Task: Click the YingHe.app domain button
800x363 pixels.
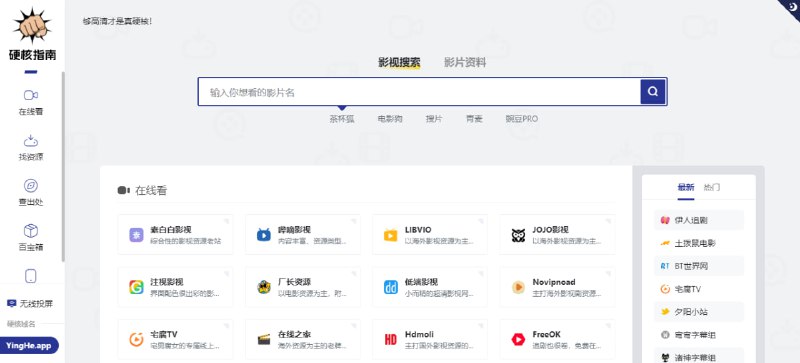Action: point(29,346)
